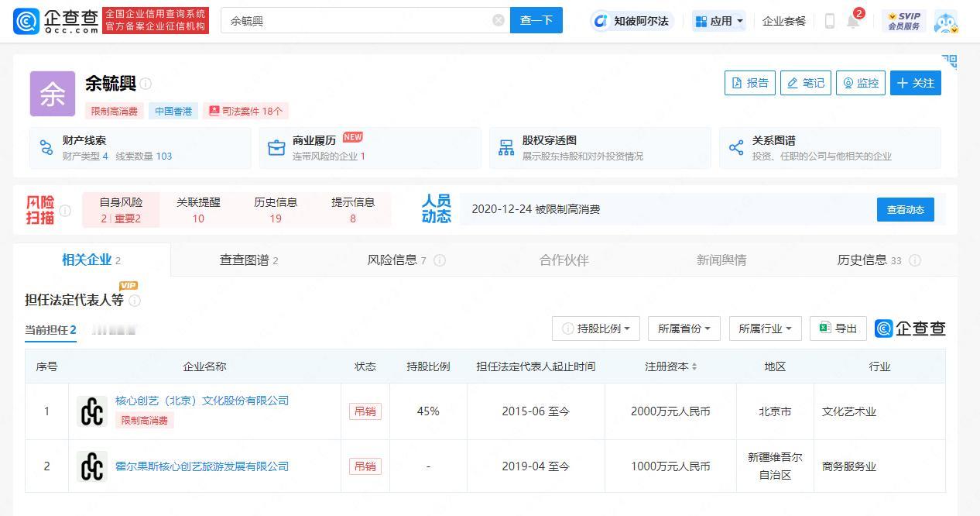The width and height of the screenshot is (980, 516).
Task: Click info icon beside 余毓興 name
Action: tap(146, 84)
